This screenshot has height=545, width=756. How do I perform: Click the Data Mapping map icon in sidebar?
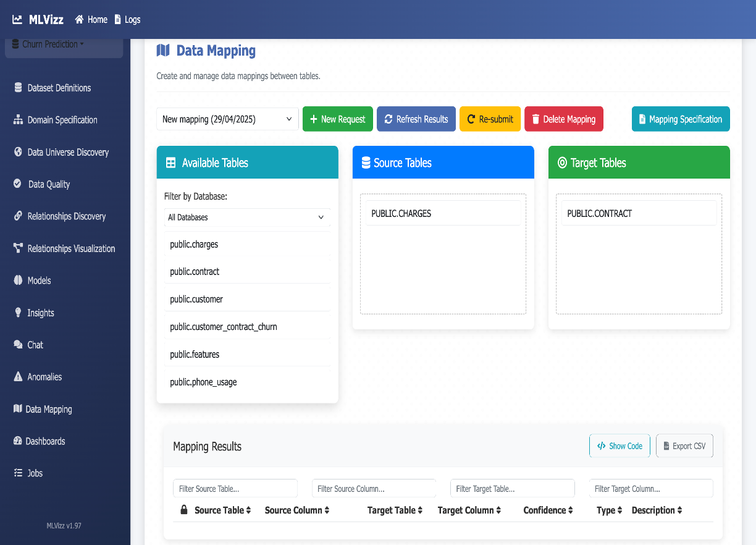coord(17,409)
